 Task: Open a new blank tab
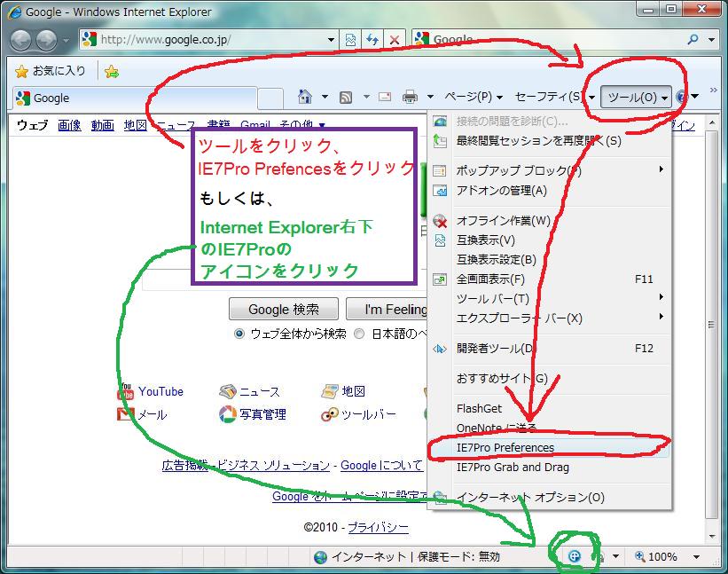(270, 98)
